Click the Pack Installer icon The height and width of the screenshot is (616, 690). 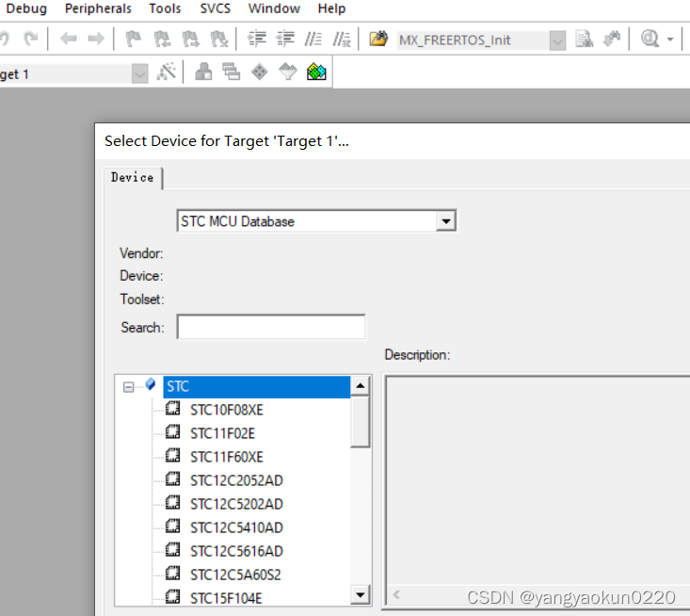tap(316, 72)
